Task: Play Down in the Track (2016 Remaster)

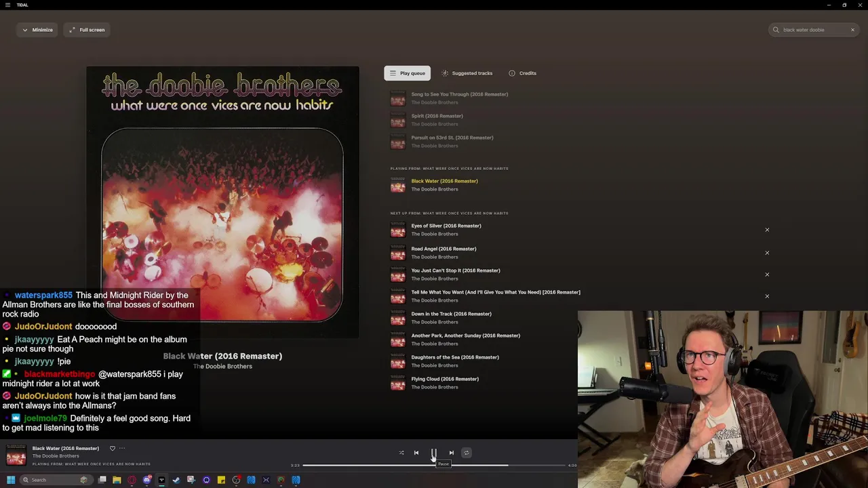Action: [451, 314]
